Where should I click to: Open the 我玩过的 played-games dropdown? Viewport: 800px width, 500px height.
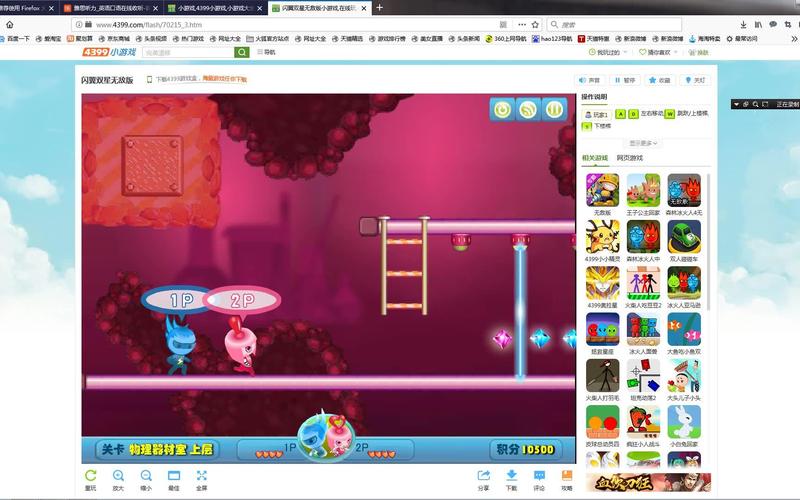(608, 52)
